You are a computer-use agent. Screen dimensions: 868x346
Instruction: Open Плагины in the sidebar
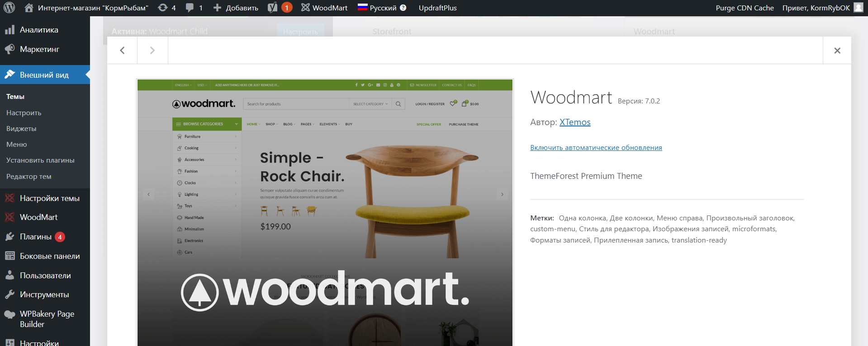pyautogui.click(x=36, y=237)
